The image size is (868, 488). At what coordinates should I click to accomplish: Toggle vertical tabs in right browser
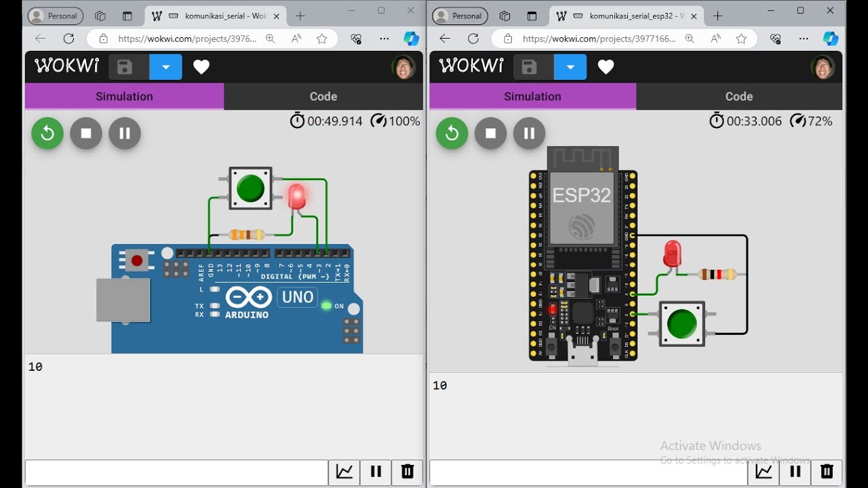click(532, 16)
